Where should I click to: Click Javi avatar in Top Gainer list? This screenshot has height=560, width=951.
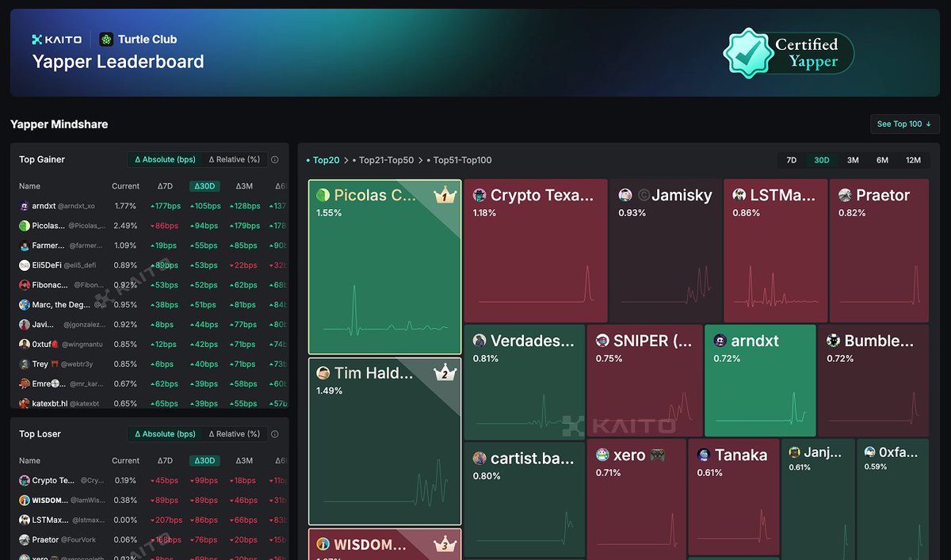(25, 325)
